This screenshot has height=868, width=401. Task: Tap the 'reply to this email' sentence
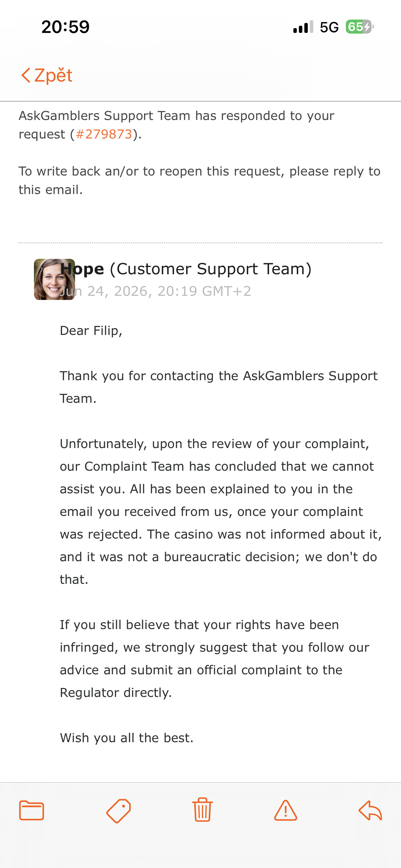[x=199, y=180]
